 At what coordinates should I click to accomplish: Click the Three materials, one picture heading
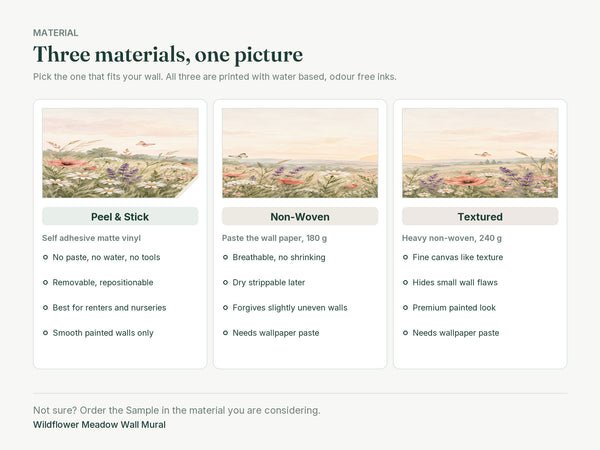[x=168, y=54]
